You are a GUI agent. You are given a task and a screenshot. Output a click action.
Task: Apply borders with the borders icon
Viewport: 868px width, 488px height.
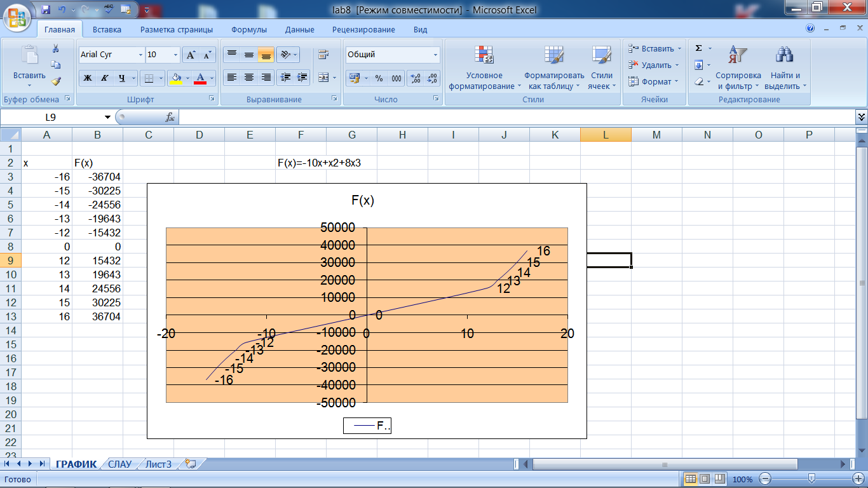(x=149, y=78)
